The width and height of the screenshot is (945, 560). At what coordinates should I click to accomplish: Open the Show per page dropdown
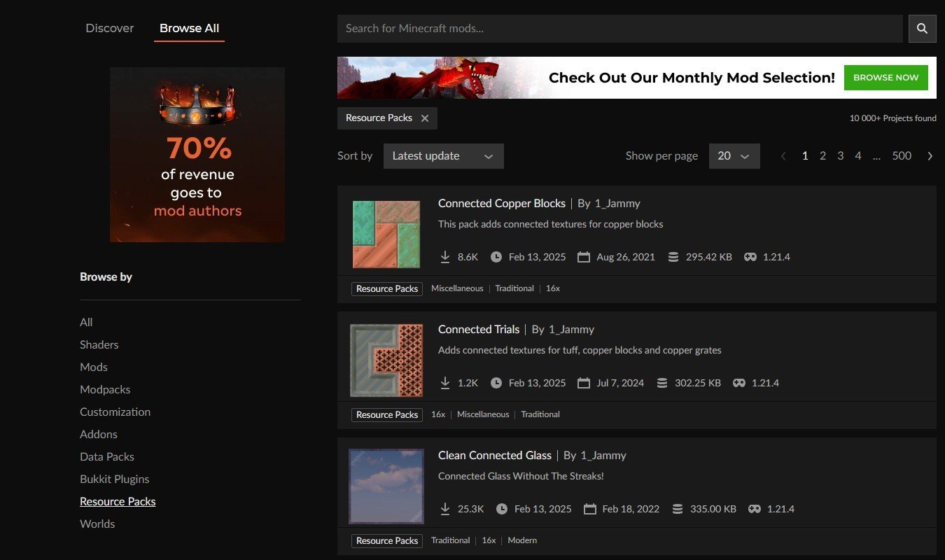[x=734, y=156]
